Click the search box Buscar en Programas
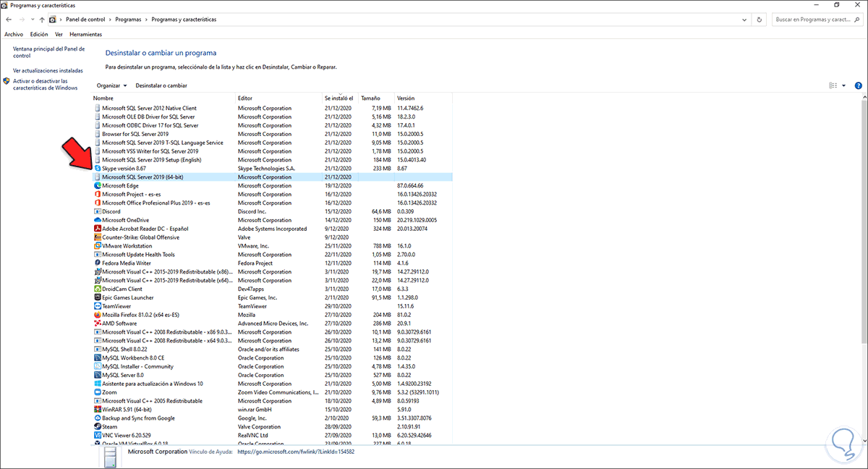 click(x=817, y=20)
